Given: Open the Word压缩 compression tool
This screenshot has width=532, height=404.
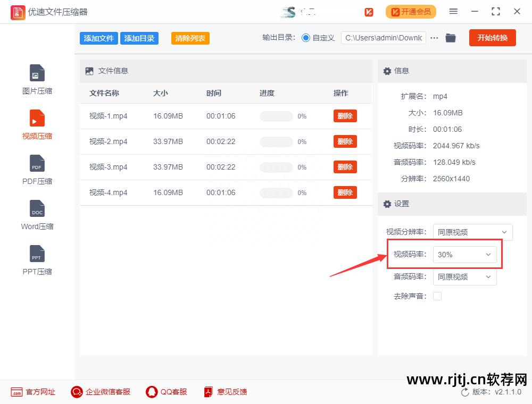Looking at the screenshot, I should tap(37, 209).
